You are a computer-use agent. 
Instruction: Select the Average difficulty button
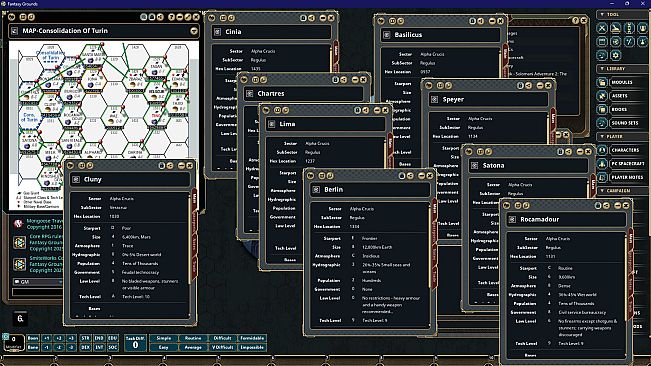[x=193, y=347]
